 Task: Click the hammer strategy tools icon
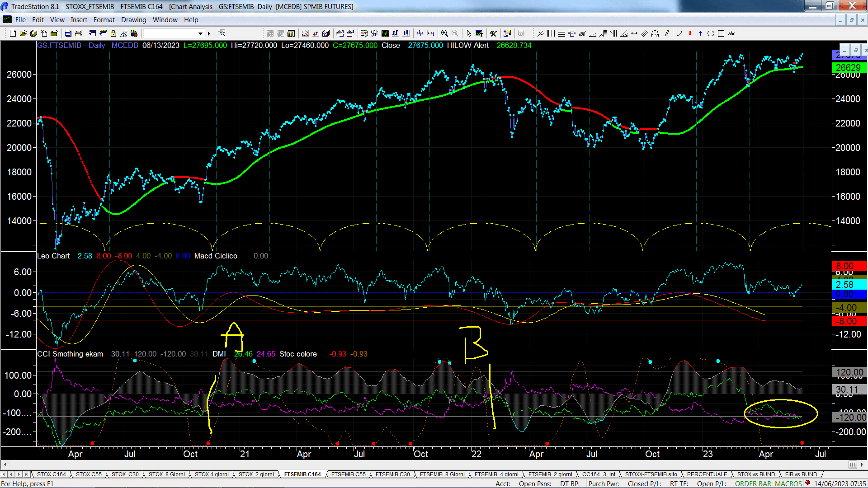(493, 33)
